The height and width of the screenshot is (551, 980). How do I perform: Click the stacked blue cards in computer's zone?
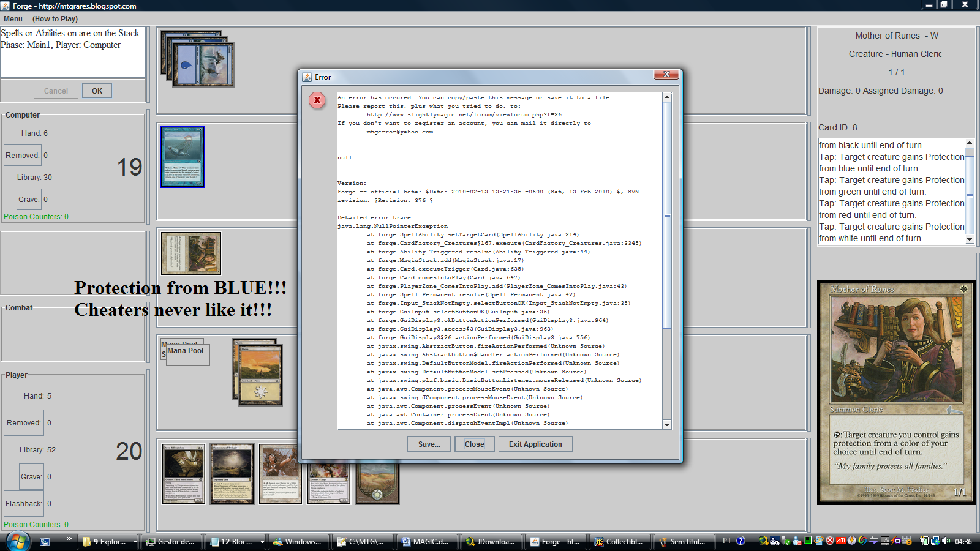click(x=197, y=58)
